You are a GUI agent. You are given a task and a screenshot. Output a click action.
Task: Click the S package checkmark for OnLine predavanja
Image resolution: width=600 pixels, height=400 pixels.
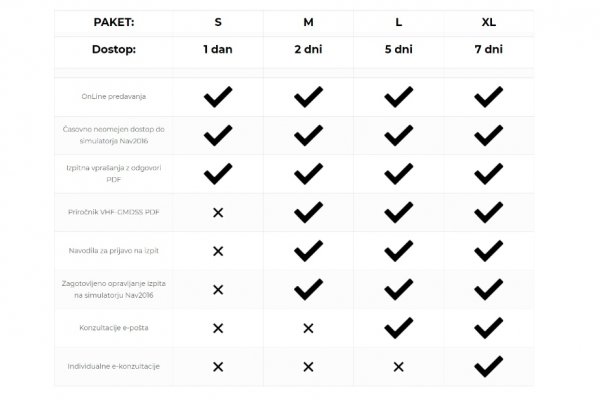point(218,97)
